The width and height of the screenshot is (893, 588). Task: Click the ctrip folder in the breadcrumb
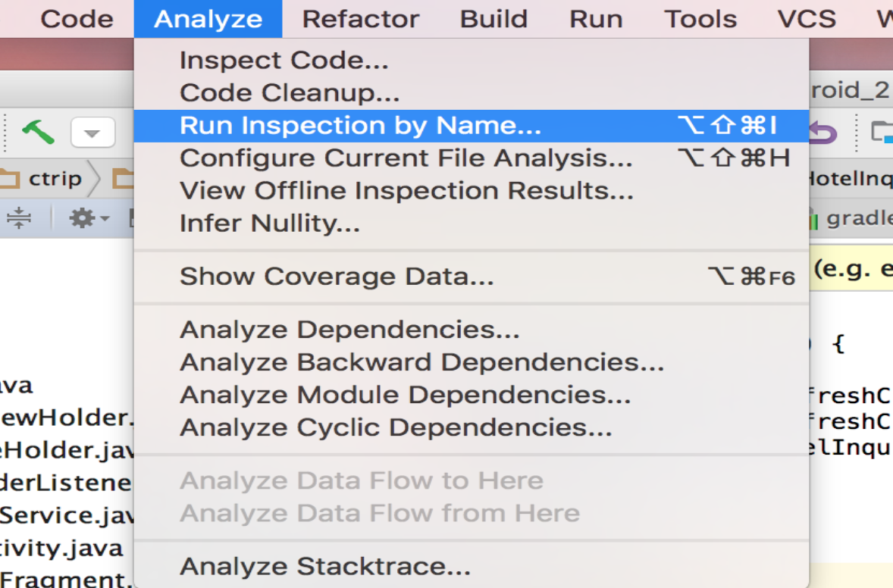pyautogui.click(x=44, y=179)
